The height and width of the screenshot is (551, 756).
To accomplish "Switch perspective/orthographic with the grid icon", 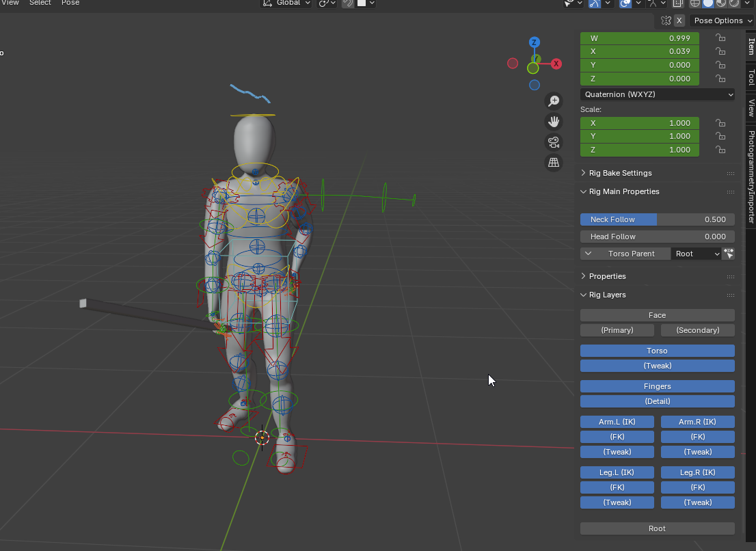I will (554, 163).
